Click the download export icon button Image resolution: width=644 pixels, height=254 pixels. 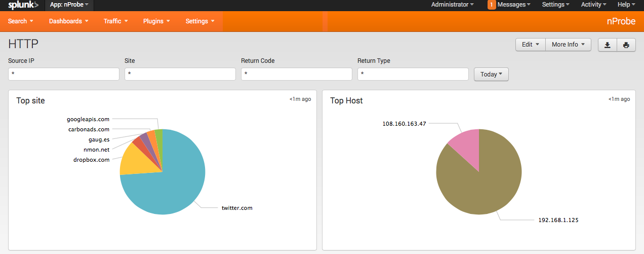pyautogui.click(x=607, y=45)
